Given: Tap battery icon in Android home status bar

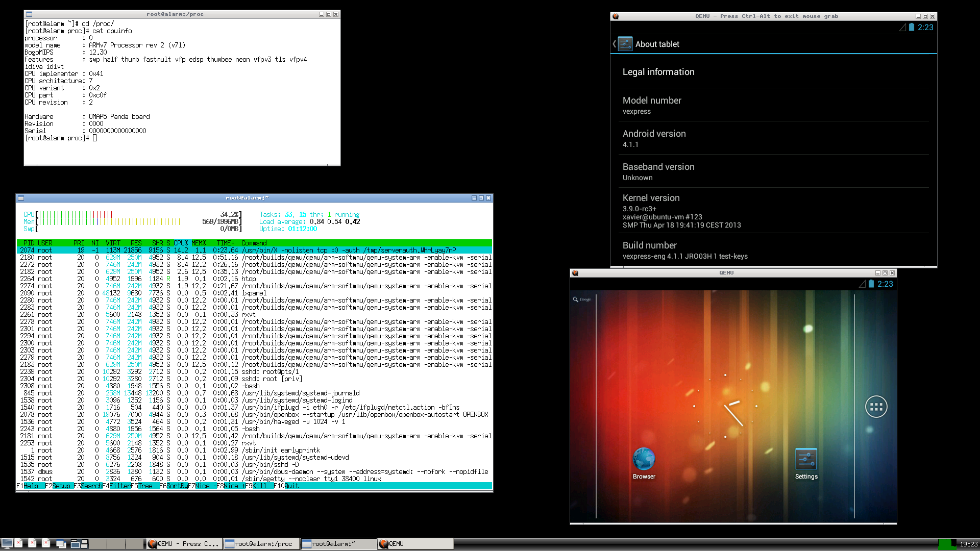Looking at the screenshot, I should click(x=871, y=284).
